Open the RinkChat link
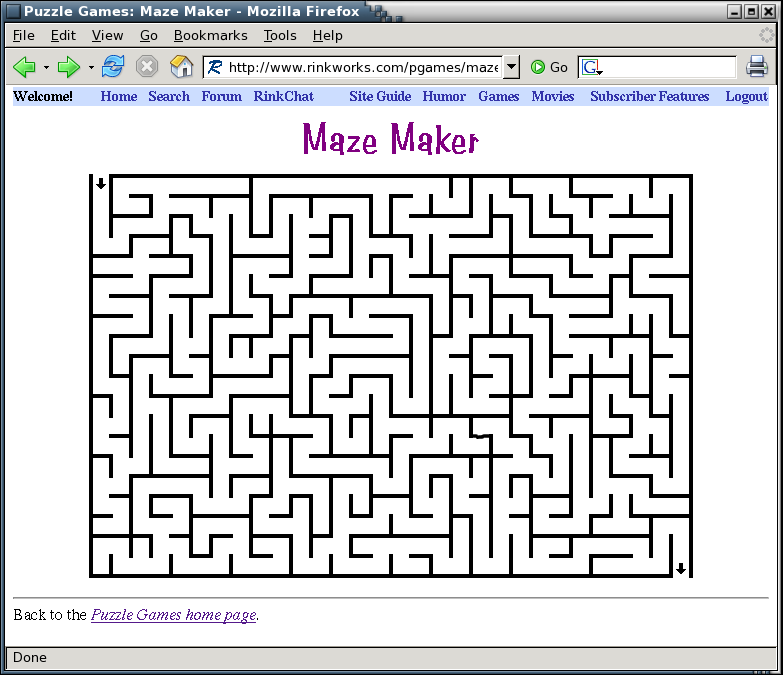Screen dimensions: 783x675 (x=283, y=96)
